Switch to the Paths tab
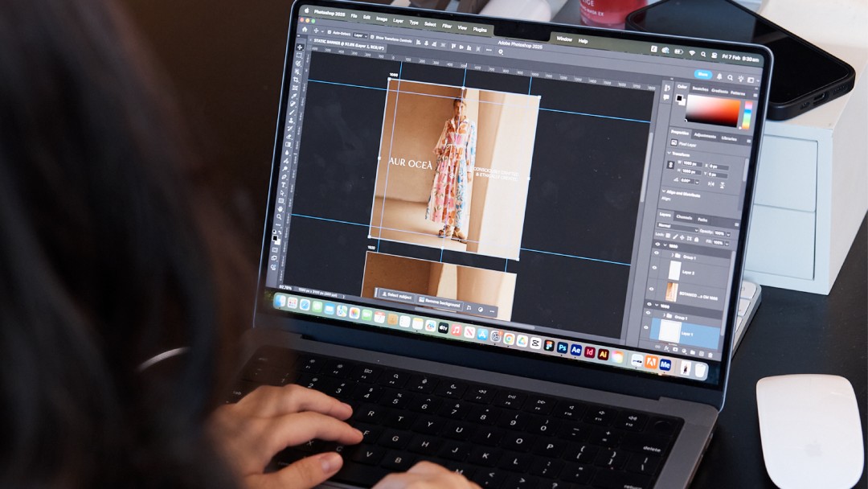Image resolution: width=868 pixels, height=489 pixels. pos(702,220)
